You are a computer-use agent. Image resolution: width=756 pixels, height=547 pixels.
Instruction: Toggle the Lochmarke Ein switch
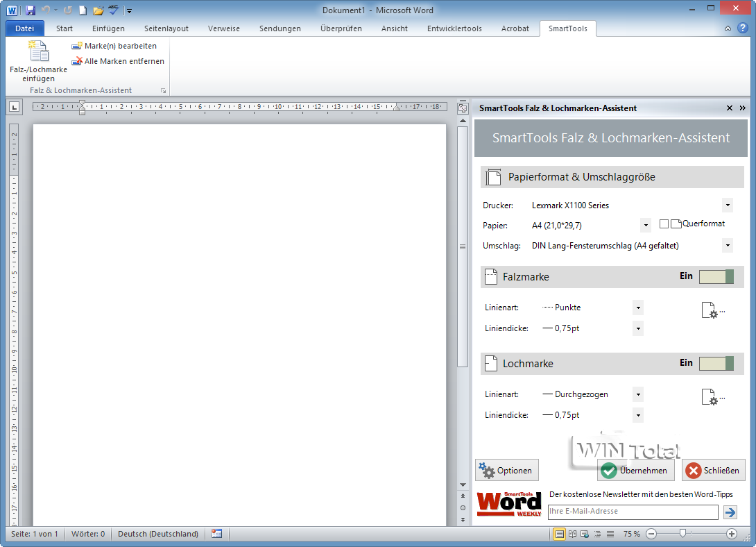coord(716,364)
